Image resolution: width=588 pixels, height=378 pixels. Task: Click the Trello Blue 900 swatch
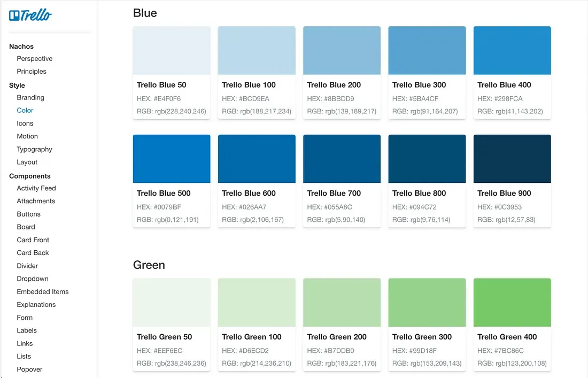(x=512, y=158)
